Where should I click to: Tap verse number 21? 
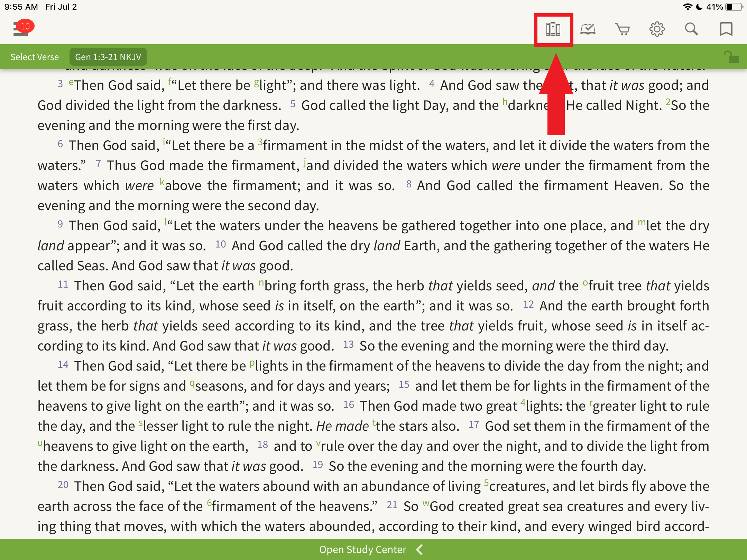click(392, 505)
